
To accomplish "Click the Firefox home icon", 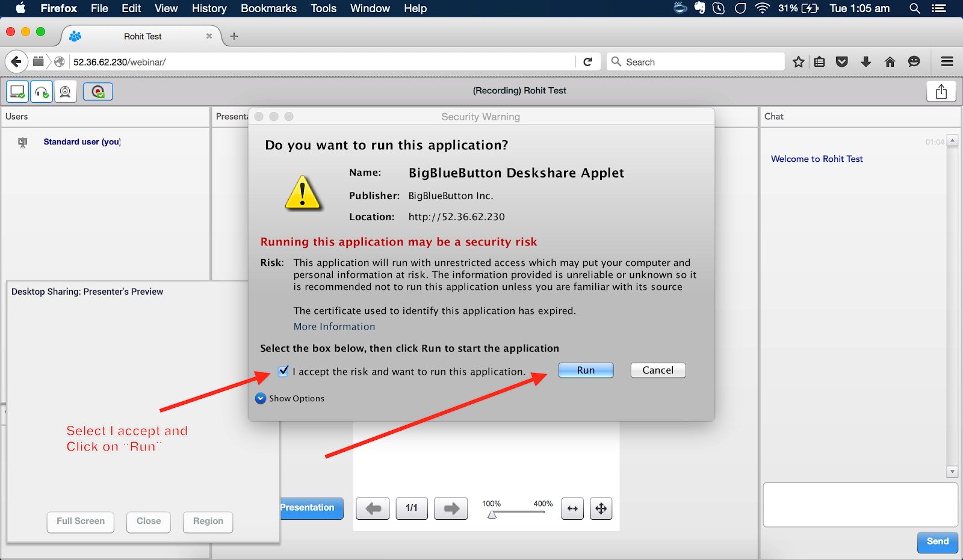I will coord(890,62).
